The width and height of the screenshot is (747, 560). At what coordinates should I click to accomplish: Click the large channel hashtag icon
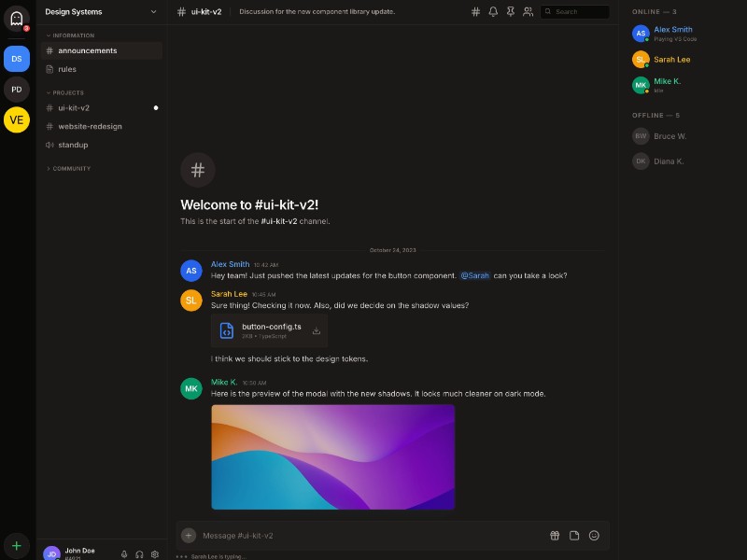[x=198, y=170]
